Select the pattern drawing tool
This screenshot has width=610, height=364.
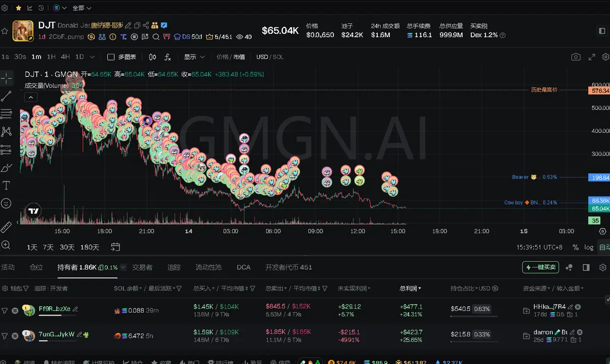click(6, 132)
